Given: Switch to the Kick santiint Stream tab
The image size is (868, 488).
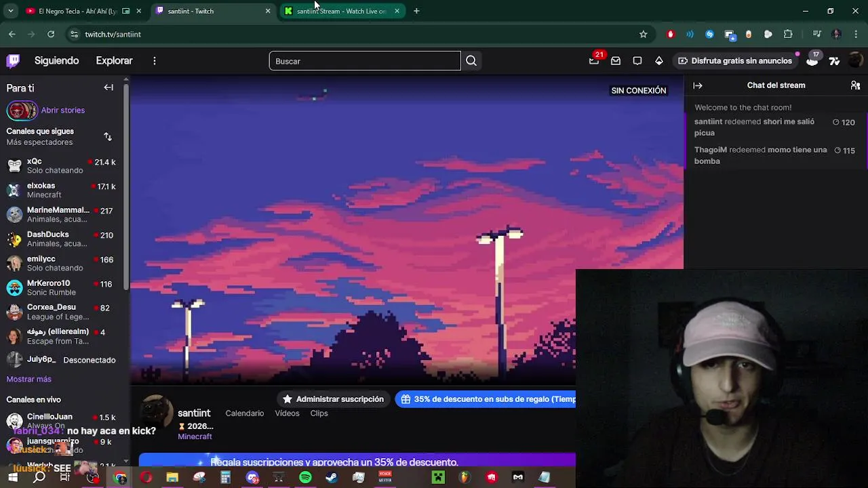Looking at the screenshot, I should (x=342, y=11).
